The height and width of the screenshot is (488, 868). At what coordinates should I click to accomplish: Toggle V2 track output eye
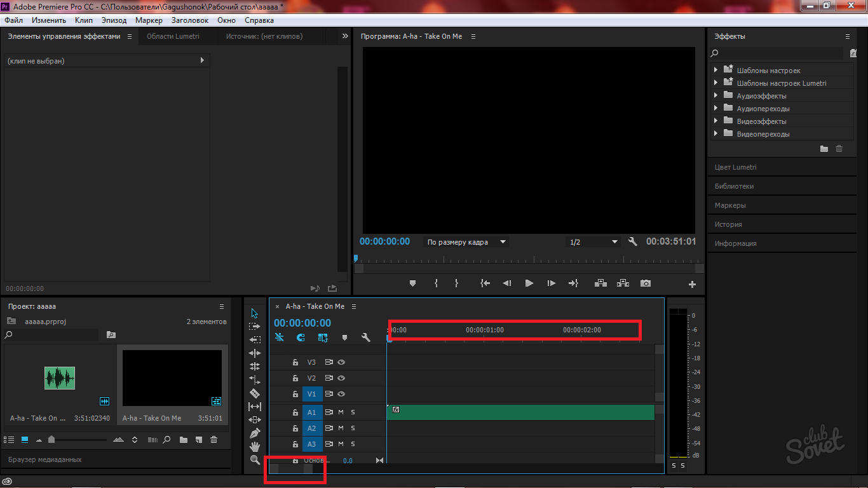(x=341, y=378)
